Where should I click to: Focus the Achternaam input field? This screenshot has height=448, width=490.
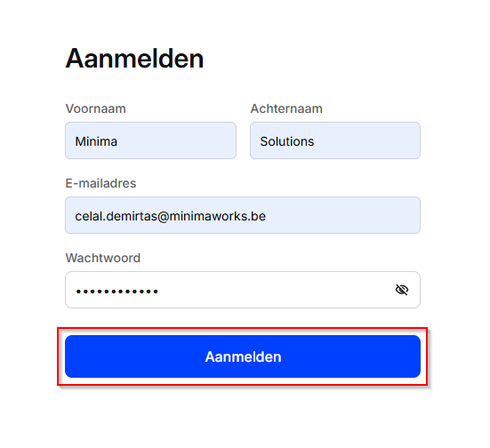tap(335, 140)
